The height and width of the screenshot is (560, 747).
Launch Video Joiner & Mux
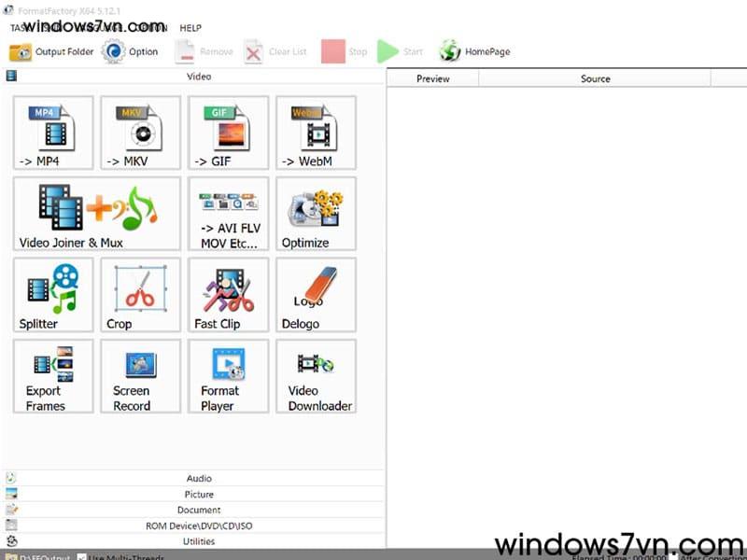point(97,214)
